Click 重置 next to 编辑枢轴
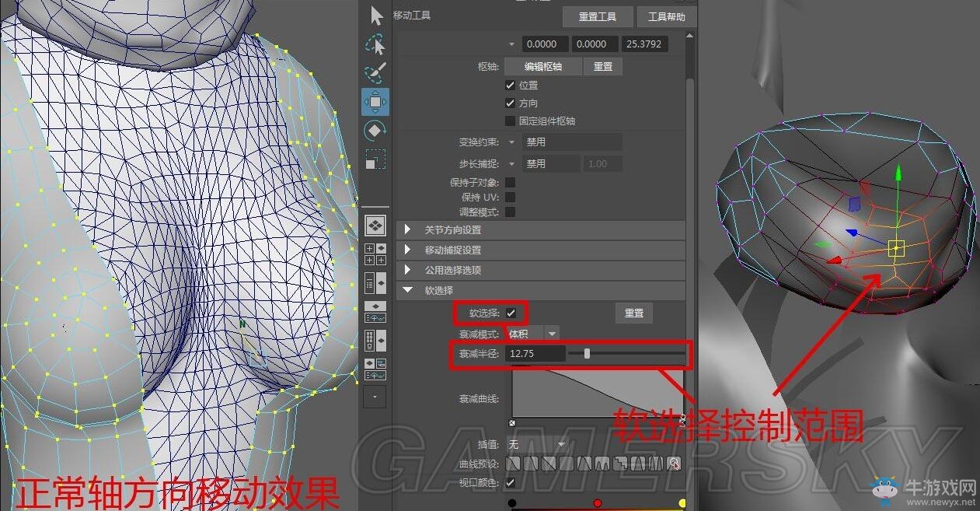Viewport: 980px width, 511px height. [x=603, y=67]
